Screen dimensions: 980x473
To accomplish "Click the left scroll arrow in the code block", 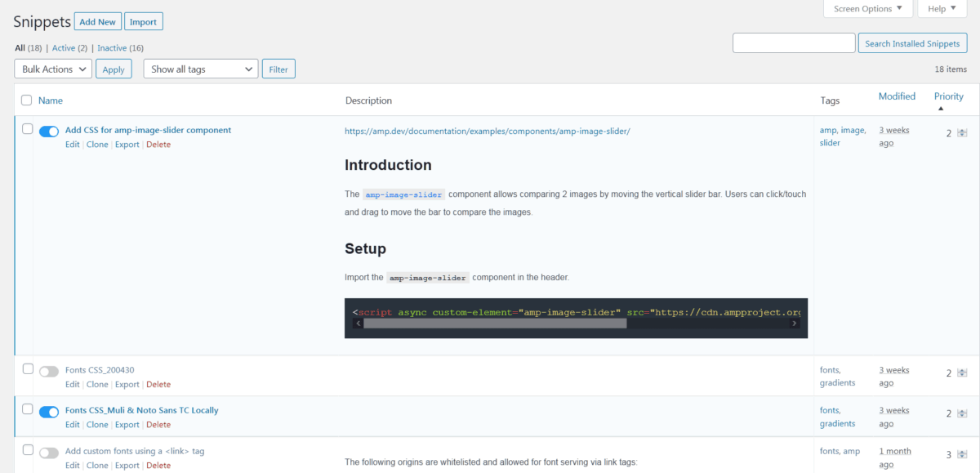I will (x=358, y=323).
